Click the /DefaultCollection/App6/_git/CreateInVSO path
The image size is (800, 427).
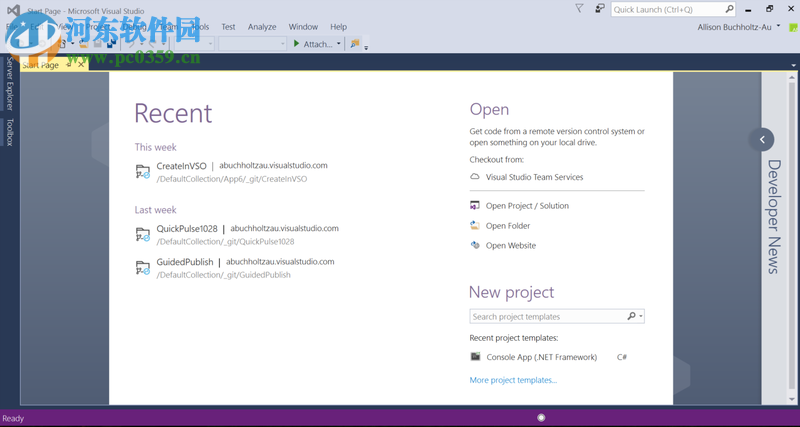[x=232, y=179]
